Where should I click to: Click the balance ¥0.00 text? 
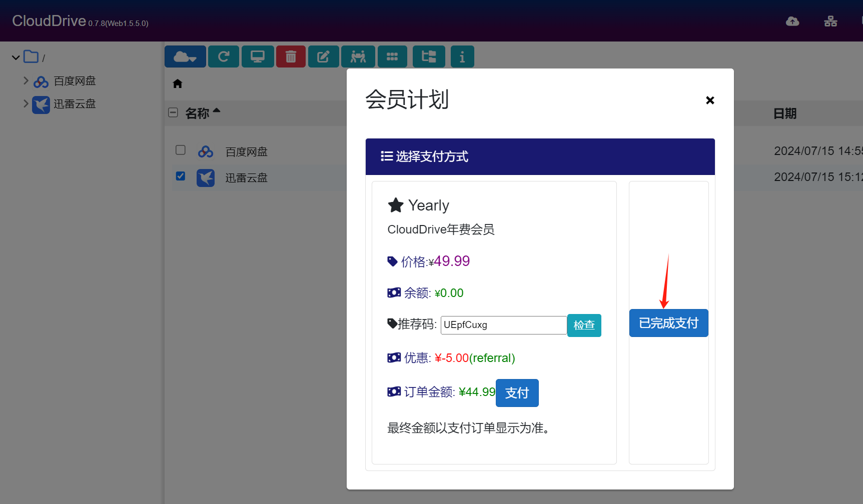pos(449,293)
